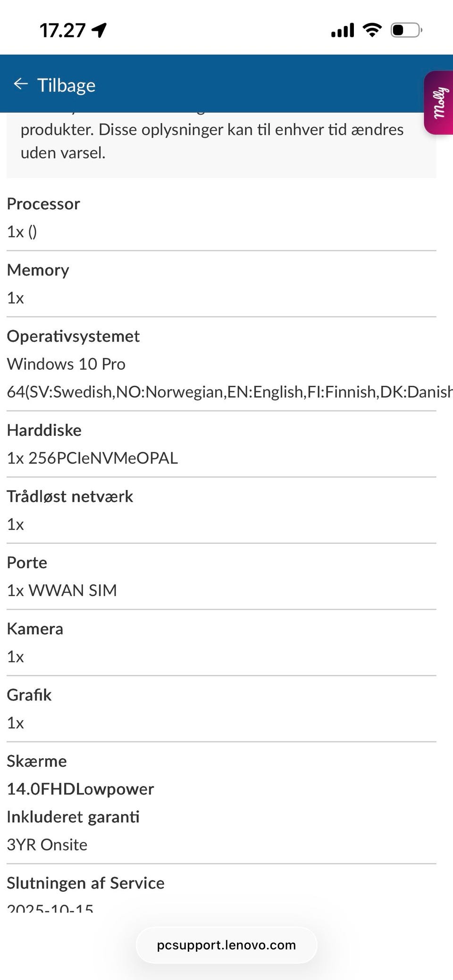Tap the 17.27 clock in status bar
The width and height of the screenshot is (453, 980).
point(62,31)
